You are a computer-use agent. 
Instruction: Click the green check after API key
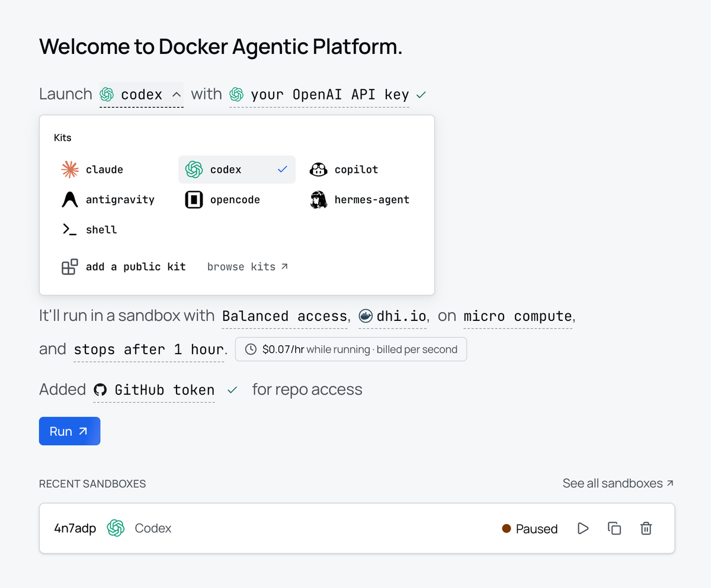[421, 95]
